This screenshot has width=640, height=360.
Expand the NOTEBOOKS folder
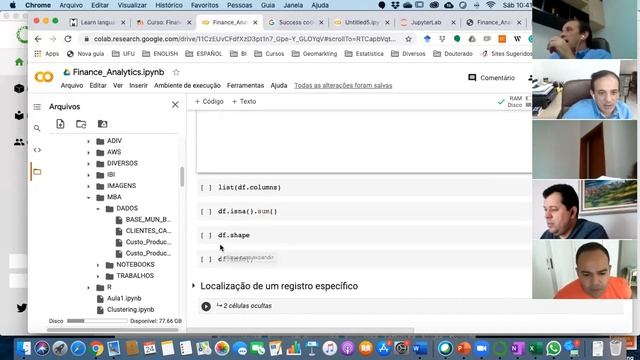pos(98,265)
